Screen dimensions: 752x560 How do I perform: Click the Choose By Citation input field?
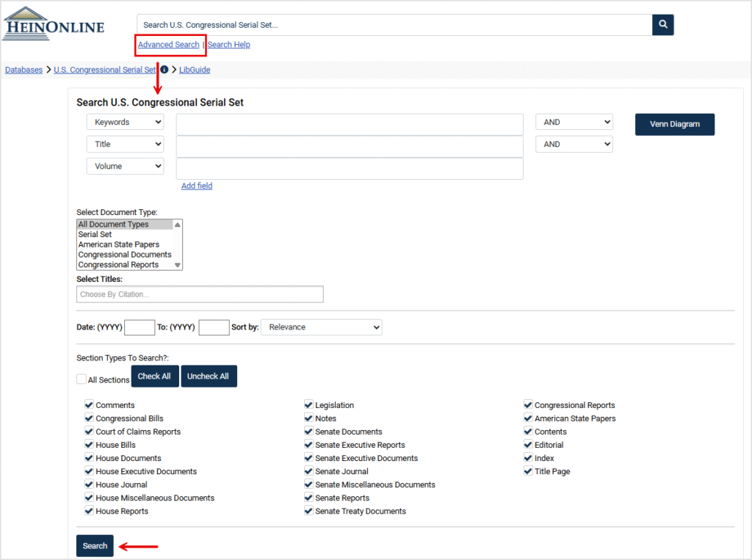200,294
